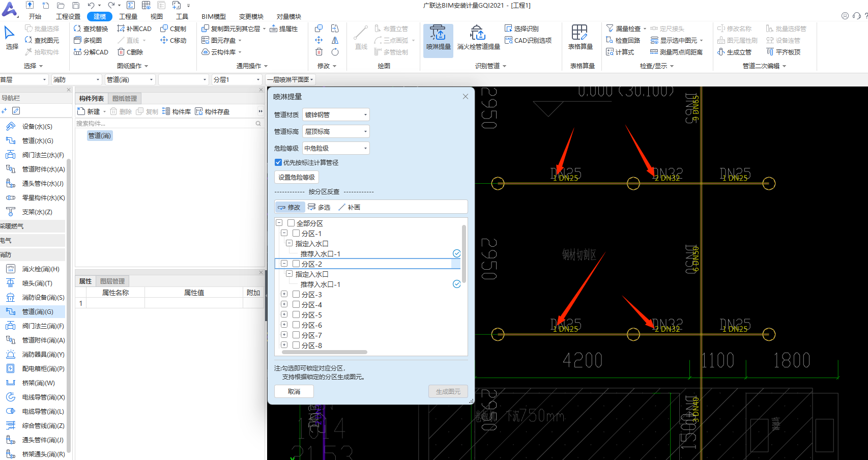Open CAD识别选项
This screenshot has height=460, width=868.
coord(528,40)
